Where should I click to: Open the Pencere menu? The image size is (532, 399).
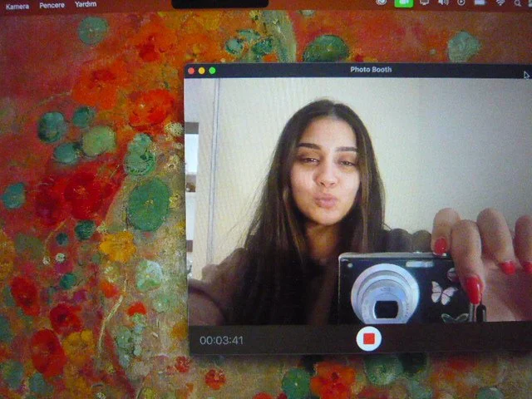point(52,6)
